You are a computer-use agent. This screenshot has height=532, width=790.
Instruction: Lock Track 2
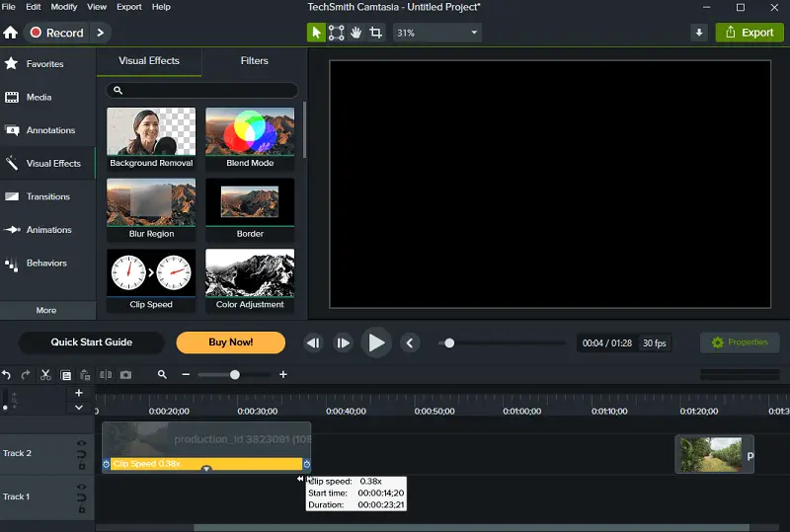(82, 467)
